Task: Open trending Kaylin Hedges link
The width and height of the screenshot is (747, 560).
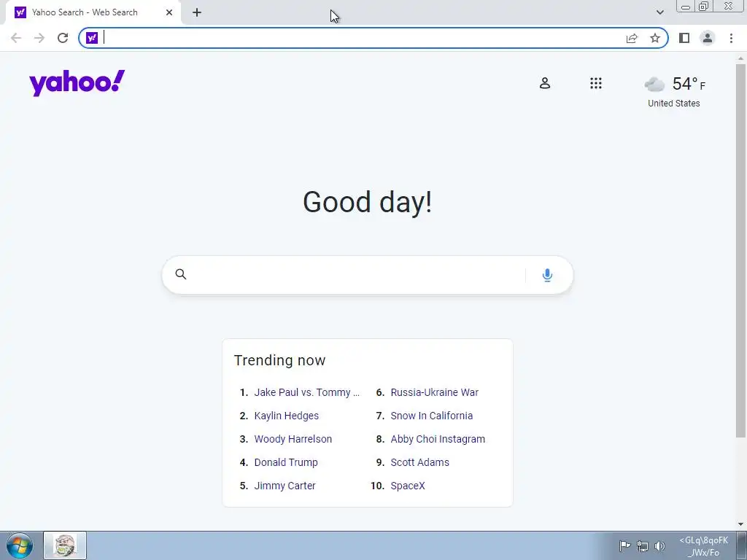Action: [286, 416]
